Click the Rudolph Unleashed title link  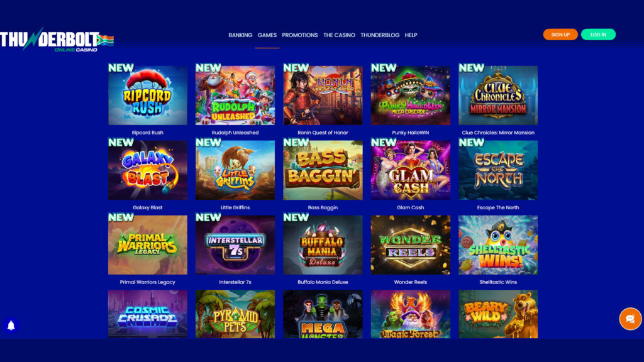click(x=235, y=133)
